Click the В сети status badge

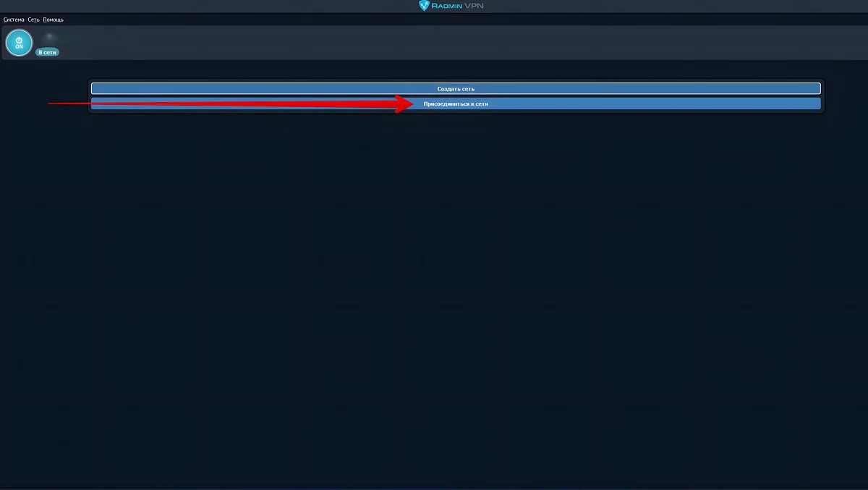click(x=47, y=52)
